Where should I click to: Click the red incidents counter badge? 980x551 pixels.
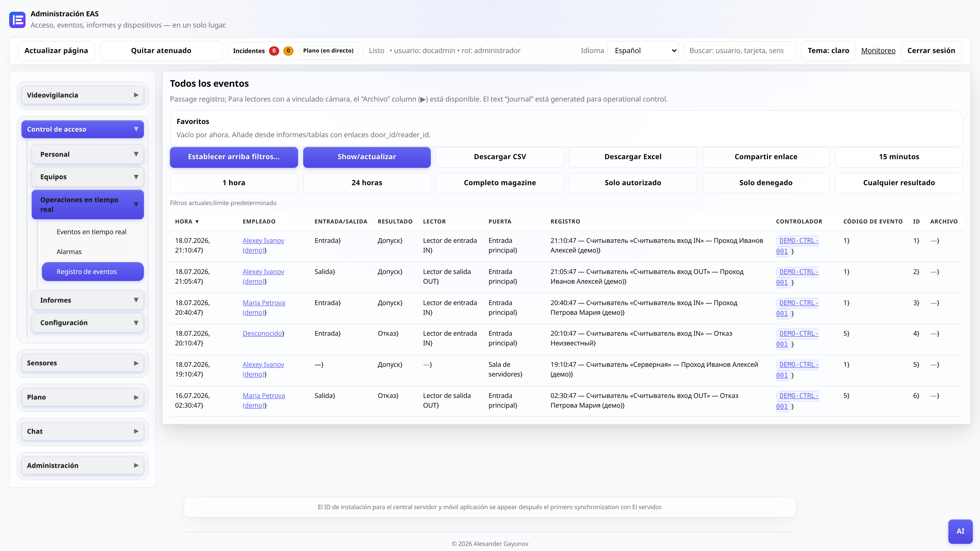click(x=274, y=51)
